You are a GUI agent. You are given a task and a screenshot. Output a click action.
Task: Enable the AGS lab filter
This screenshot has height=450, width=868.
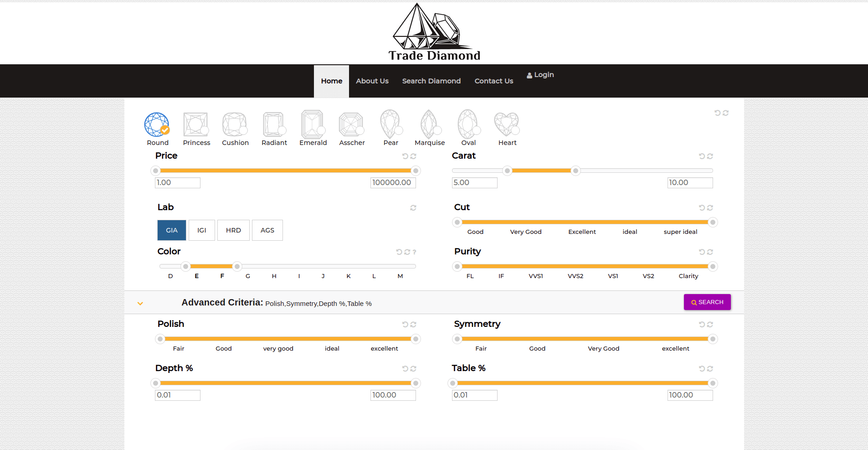click(x=267, y=230)
